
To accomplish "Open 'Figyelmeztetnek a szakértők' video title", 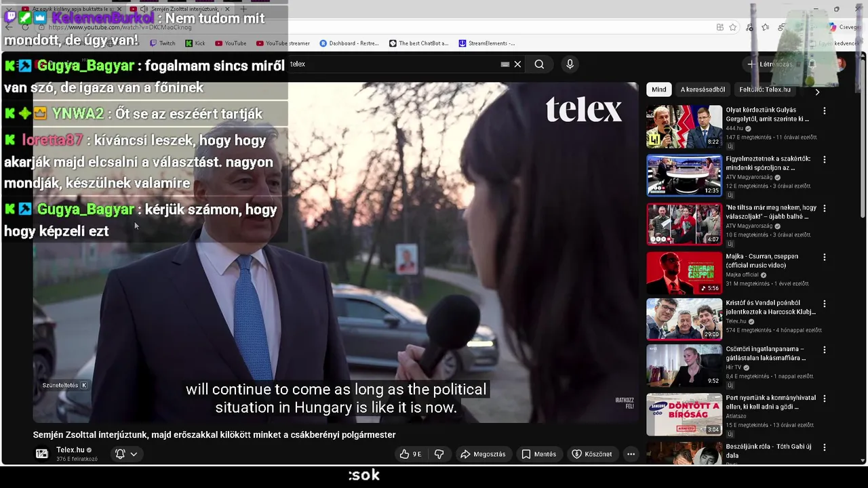I will click(768, 163).
